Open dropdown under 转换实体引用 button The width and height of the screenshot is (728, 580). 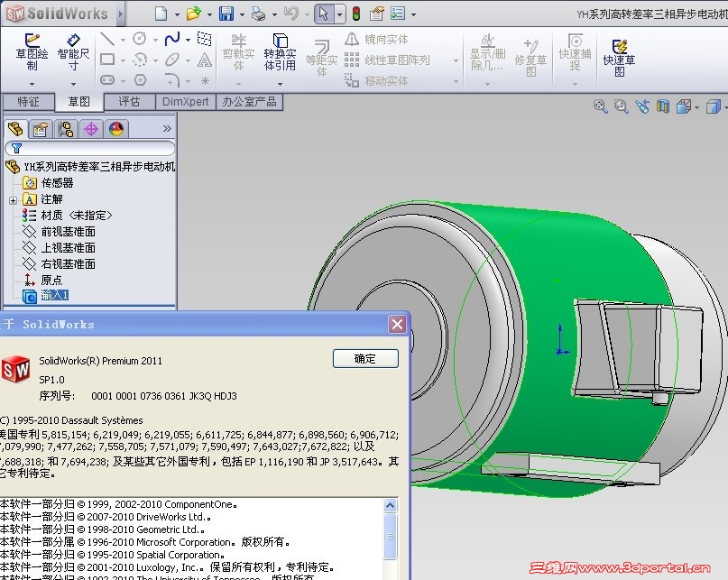280,84
